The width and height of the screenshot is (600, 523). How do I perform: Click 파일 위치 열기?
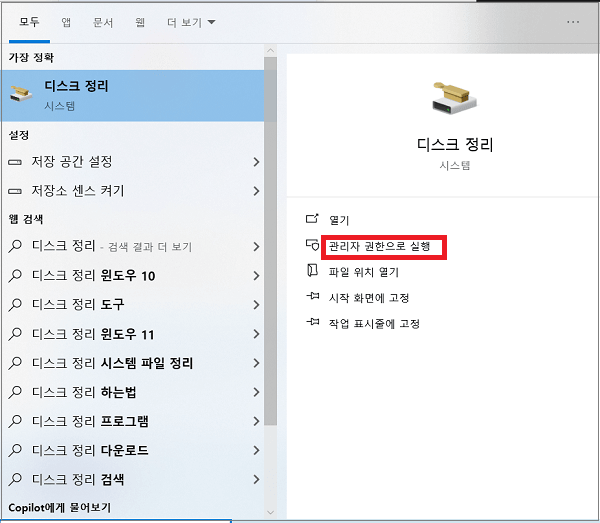(x=364, y=272)
